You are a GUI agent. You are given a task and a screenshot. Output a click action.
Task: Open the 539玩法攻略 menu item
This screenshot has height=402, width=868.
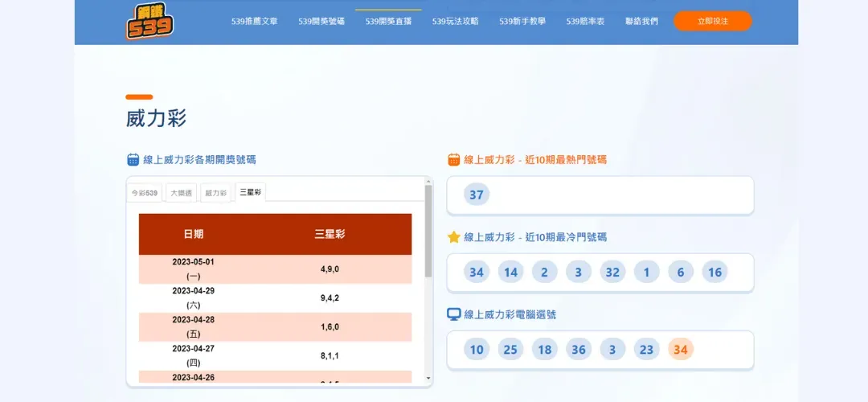456,22
